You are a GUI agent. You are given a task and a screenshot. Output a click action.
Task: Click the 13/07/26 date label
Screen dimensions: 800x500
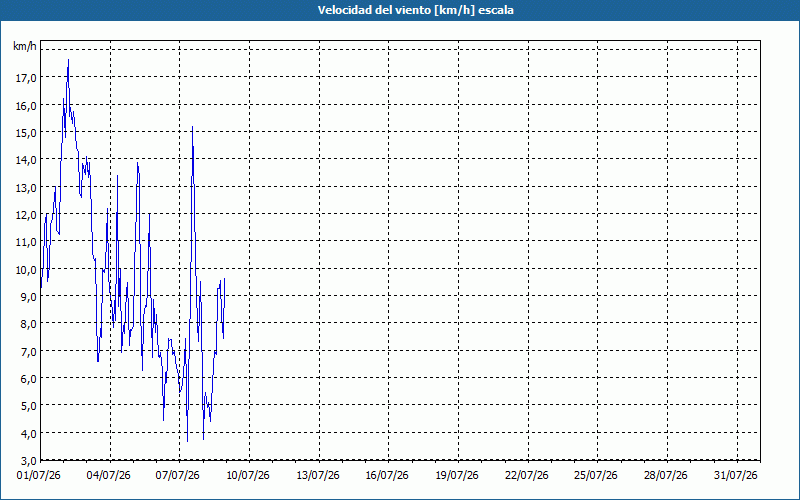[x=318, y=476]
